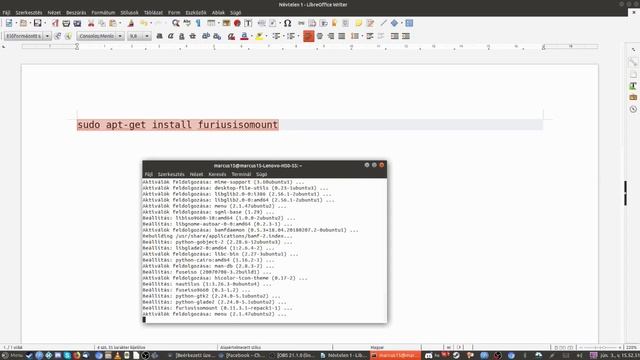Open the sidebar Navigator panel icon
The height and width of the screenshot is (360, 640).
[633, 109]
